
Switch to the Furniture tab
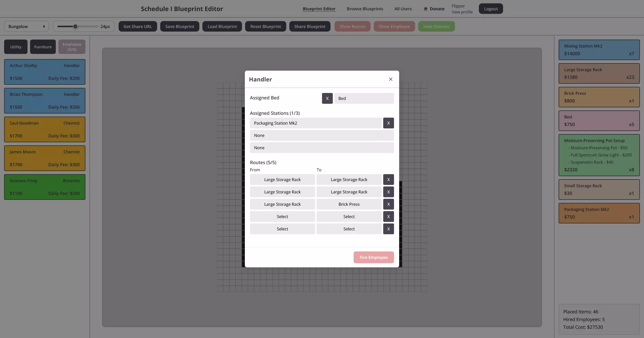(x=43, y=47)
